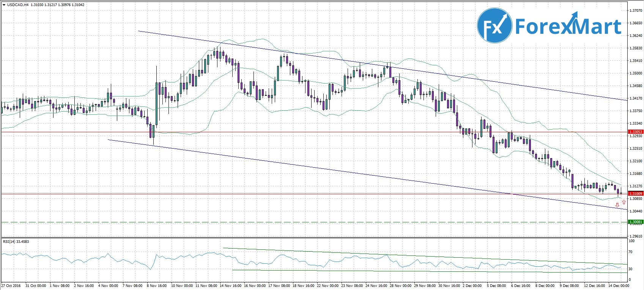Click the 1.32510 price axis label
Screen dimensions: 644x290
636,148
